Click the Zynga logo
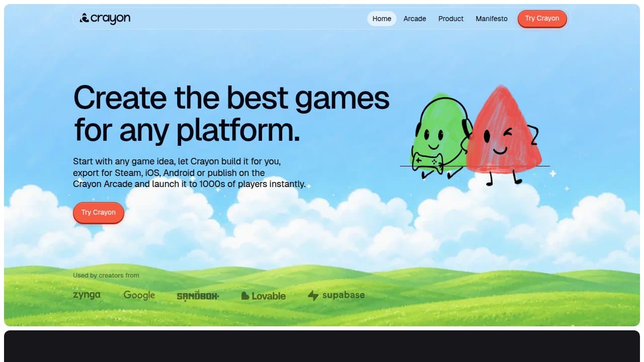The width and height of the screenshot is (644, 362). tap(87, 295)
